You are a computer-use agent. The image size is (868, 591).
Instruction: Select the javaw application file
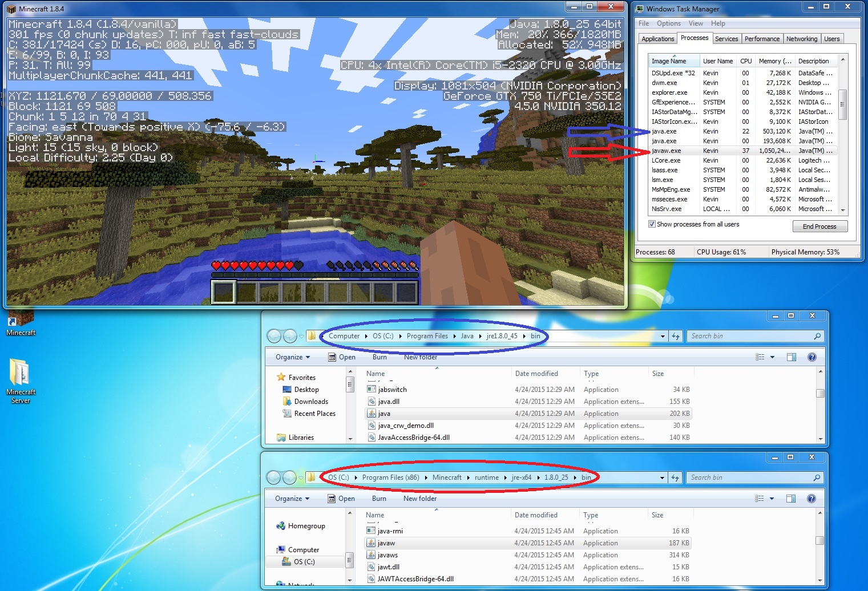pyautogui.click(x=528, y=543)
